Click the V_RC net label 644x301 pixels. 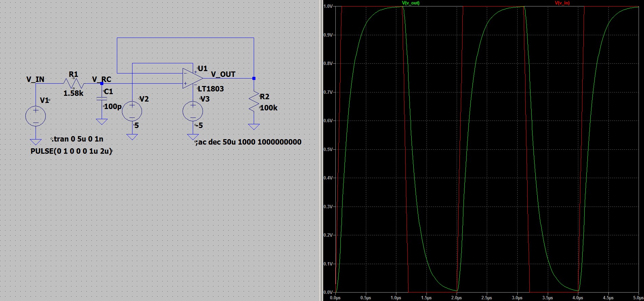(x=102, y=79)
